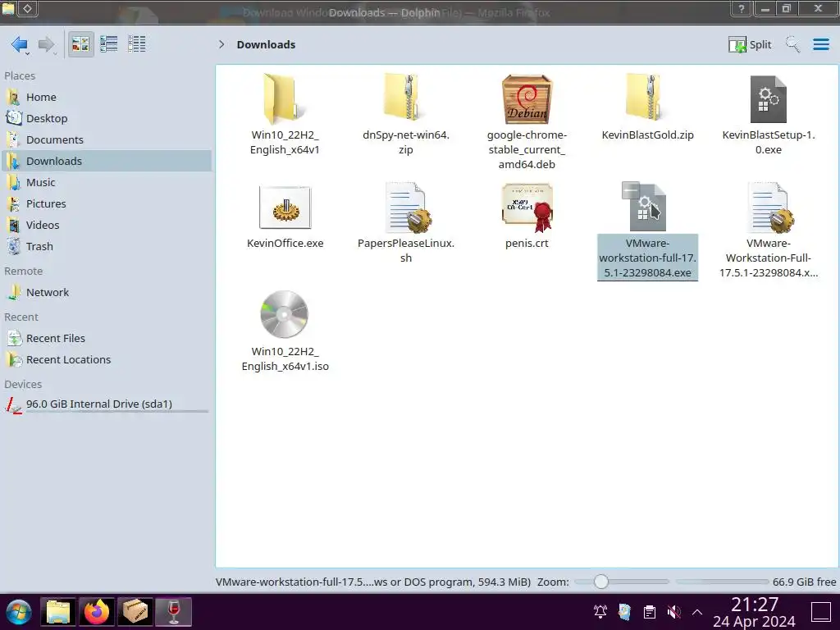Click the clock 21:27
The height and width of the screenshot is (630, 840).
click(x=755, y=605)
